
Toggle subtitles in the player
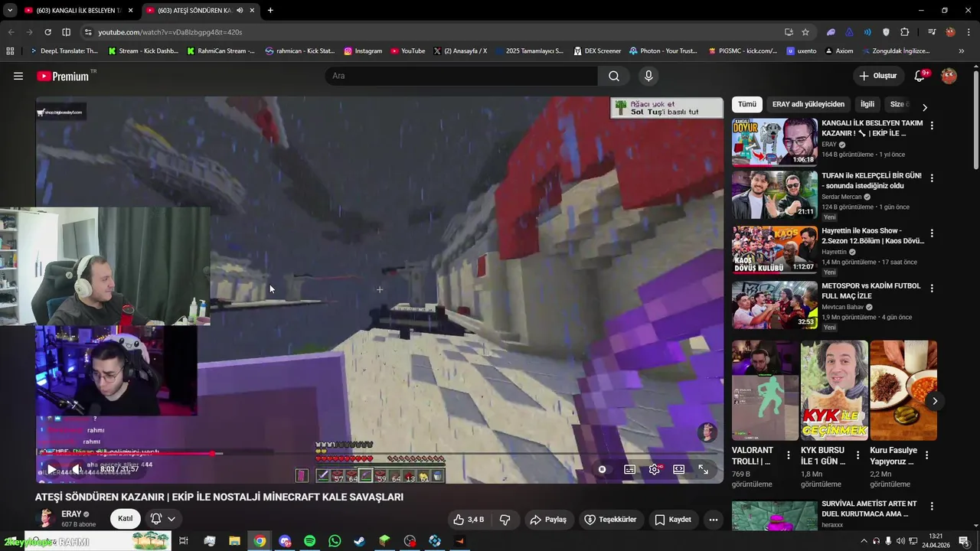[629, 469]
